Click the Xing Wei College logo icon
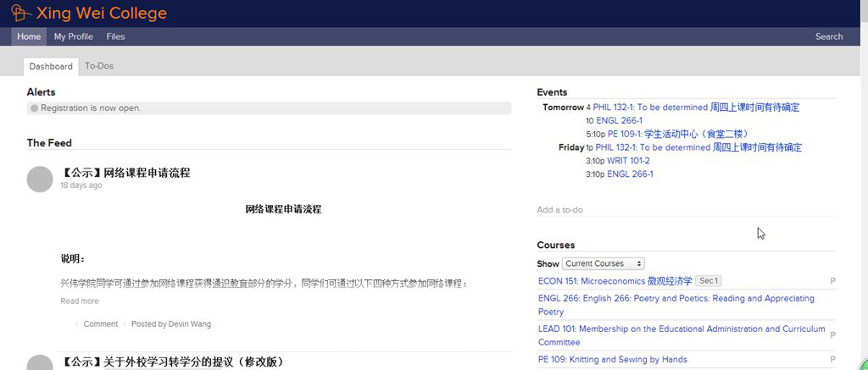 click(x=20, y=13)
